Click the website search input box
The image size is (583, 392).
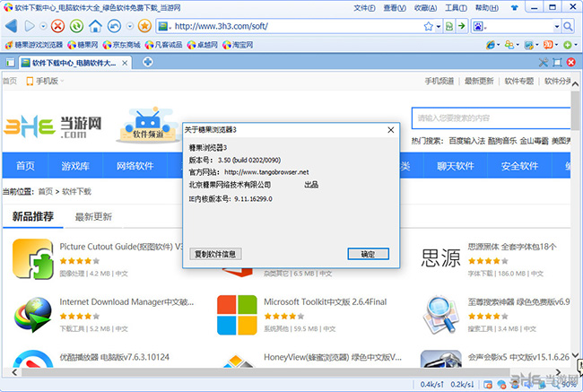pyautogui.click(x=491, y=118)
